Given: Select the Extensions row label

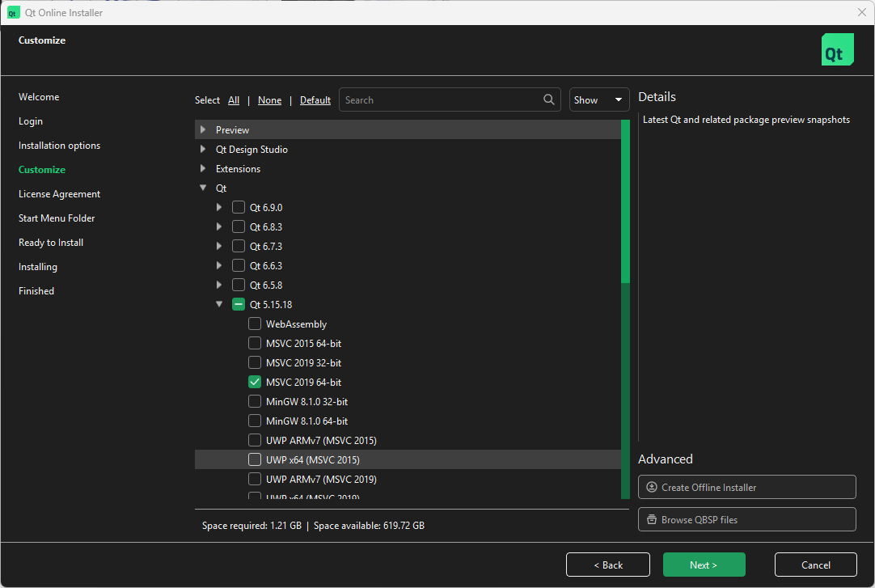Looking at the screenshot, I should (x=239, y=169).
